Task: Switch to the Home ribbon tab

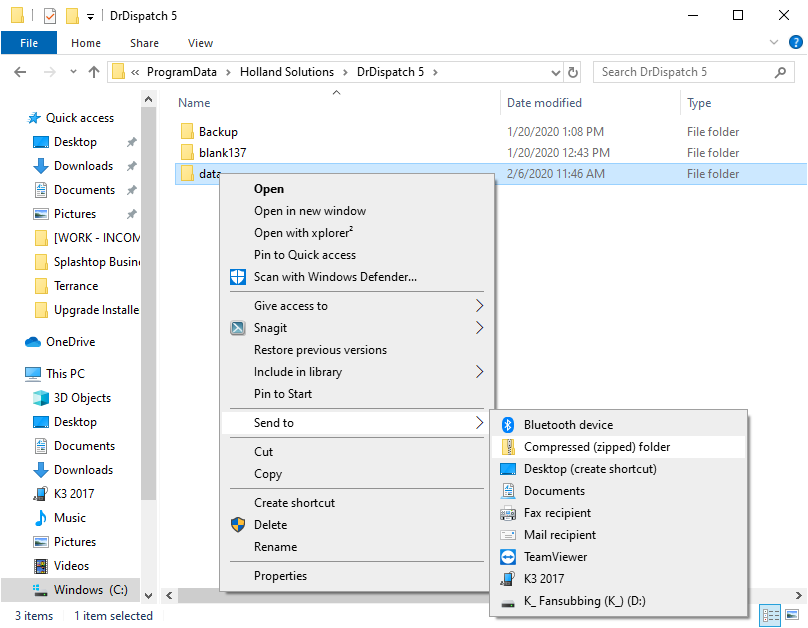Action: click(x=86, y=43)
